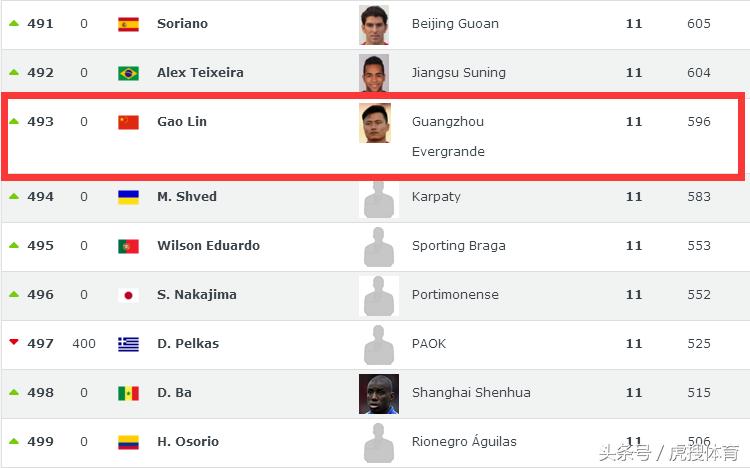Open the Gao Lin player link

182,122
